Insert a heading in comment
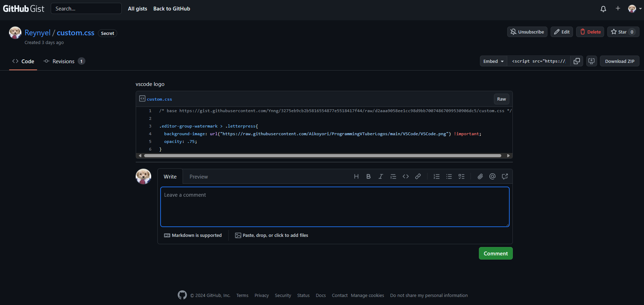Viewport: 644px width, 305px height. pos(356,176)
